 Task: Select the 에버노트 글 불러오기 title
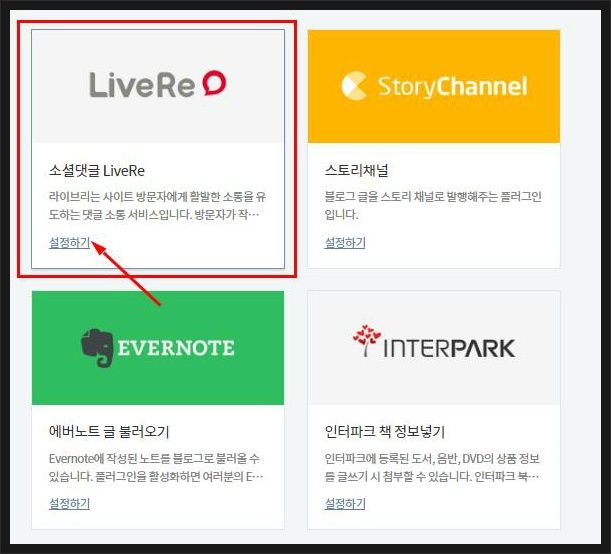(x=109, y=431)
